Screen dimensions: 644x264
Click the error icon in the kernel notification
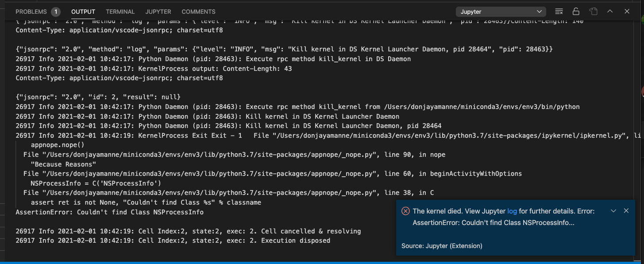(405, 211)
